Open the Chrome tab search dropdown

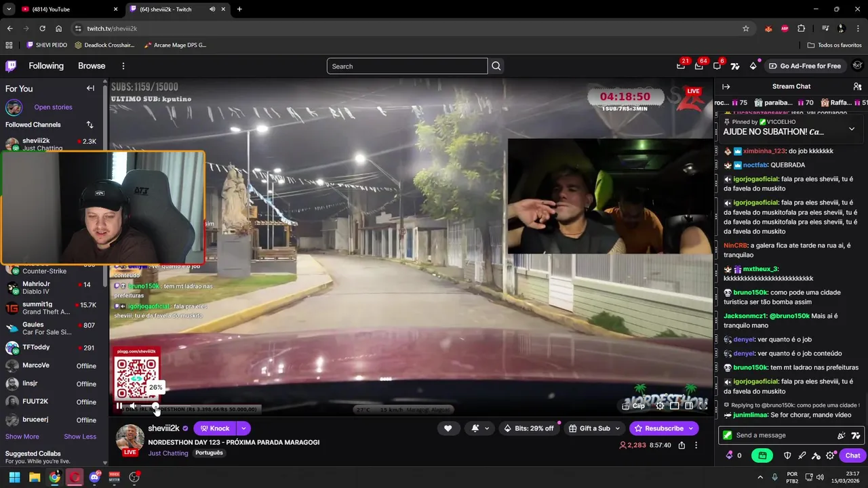click(x=9, y=9)
